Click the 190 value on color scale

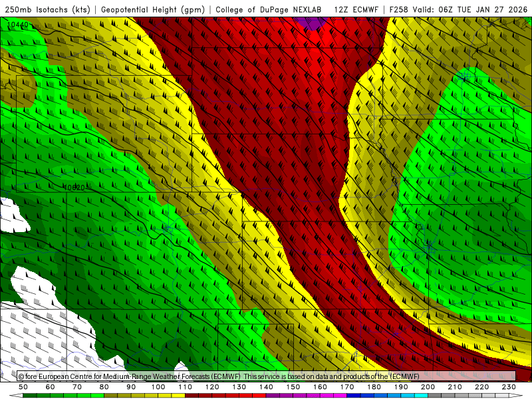pos(401,387)
